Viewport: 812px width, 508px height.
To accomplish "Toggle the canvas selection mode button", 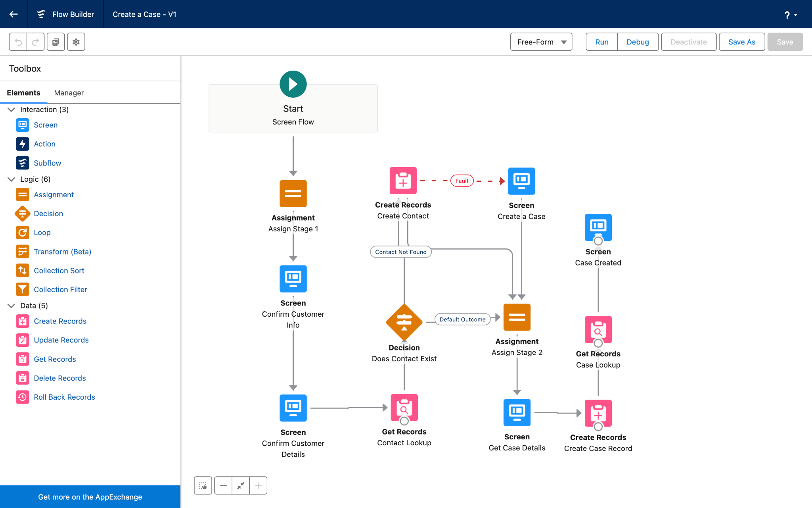I will [203, 485].
